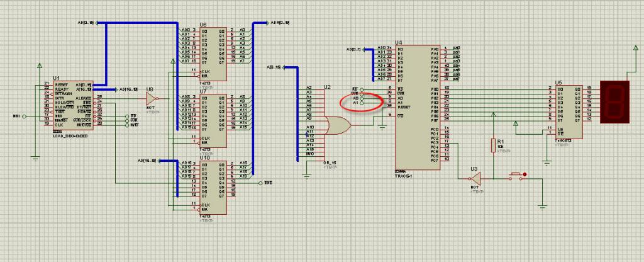Image resolution: width=644 pixels, height=262 pixels.
Task: Select the ground symbol right of pushbutton
Action: coord(543,207)
